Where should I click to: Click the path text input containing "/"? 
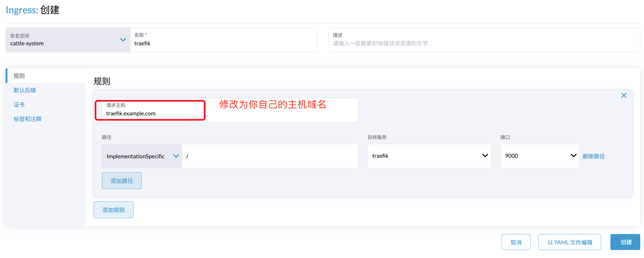point(270,156)
